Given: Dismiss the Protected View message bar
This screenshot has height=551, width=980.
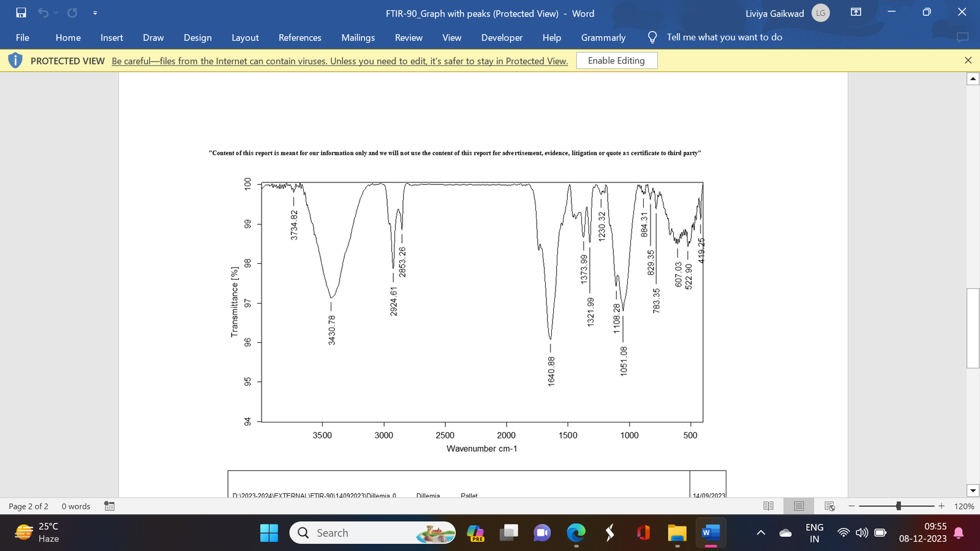Looking at the screenshot, I should [968, 61].
